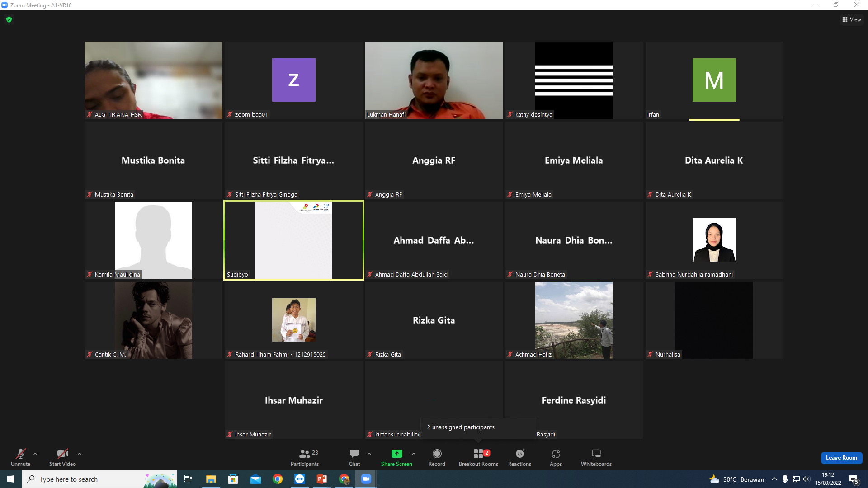Expand share options arrow beside Share Screen
The image size is (868, 488).
coord(414,454)
